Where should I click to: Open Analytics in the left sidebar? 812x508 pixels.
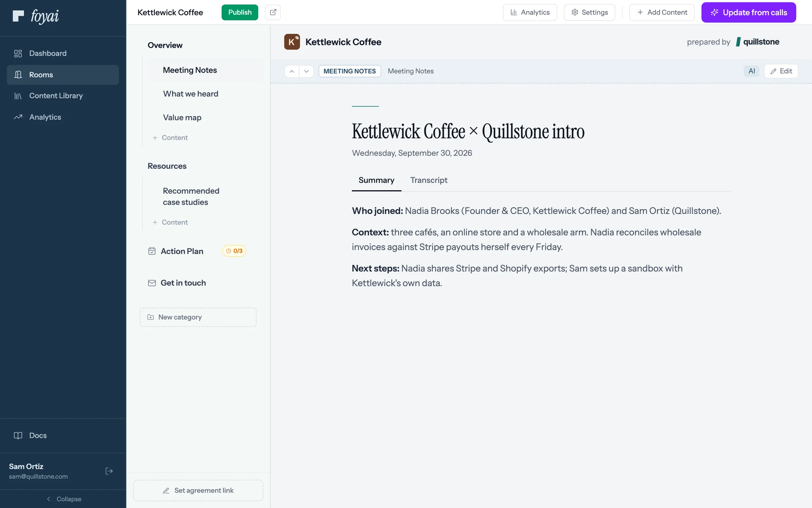click(63, 117)
